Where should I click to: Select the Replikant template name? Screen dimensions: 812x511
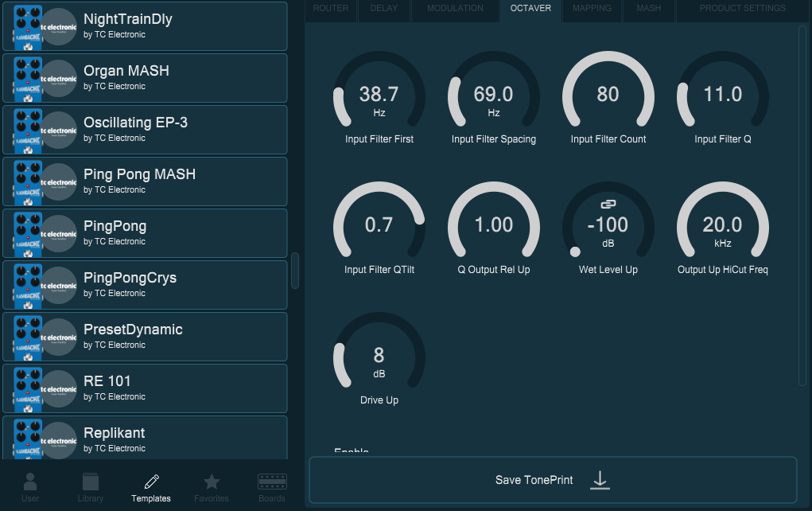pyautogui.click(x=115, y=433)
